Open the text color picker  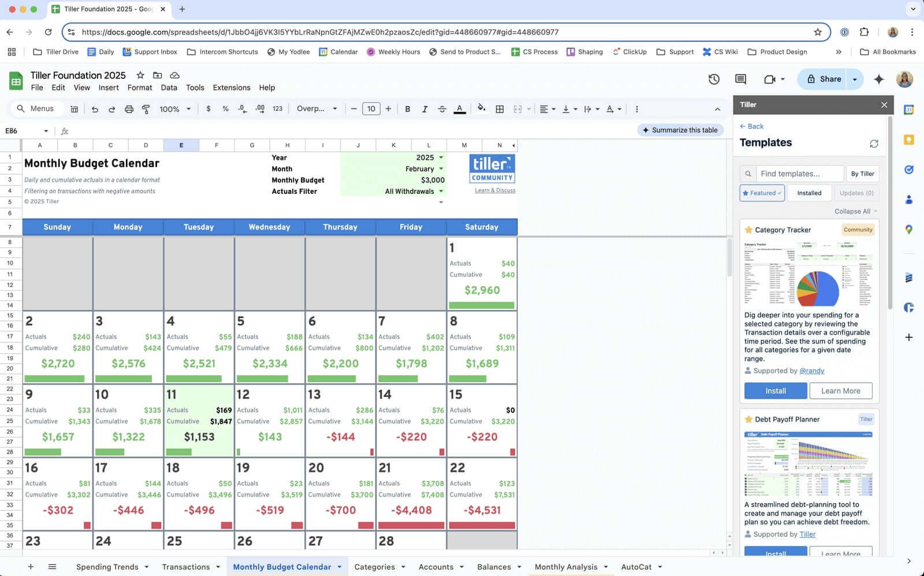(x=460, y=109)
